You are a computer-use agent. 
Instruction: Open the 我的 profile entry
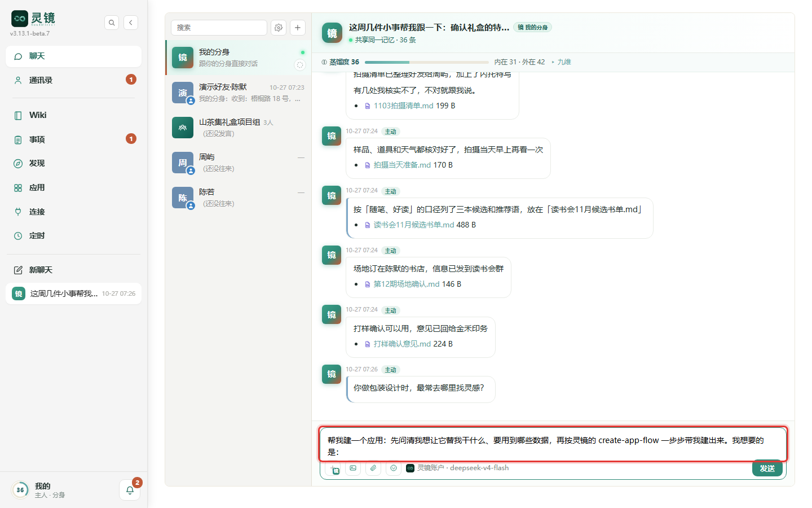50,490
